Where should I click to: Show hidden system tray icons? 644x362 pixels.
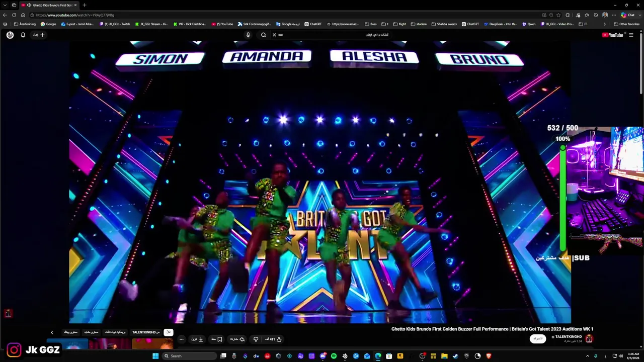[x=587, y=356]
